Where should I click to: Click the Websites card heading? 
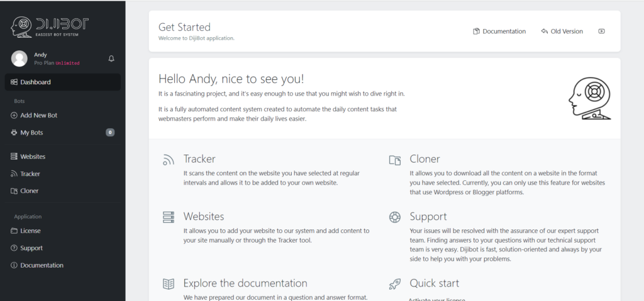[x=204, y=216]
